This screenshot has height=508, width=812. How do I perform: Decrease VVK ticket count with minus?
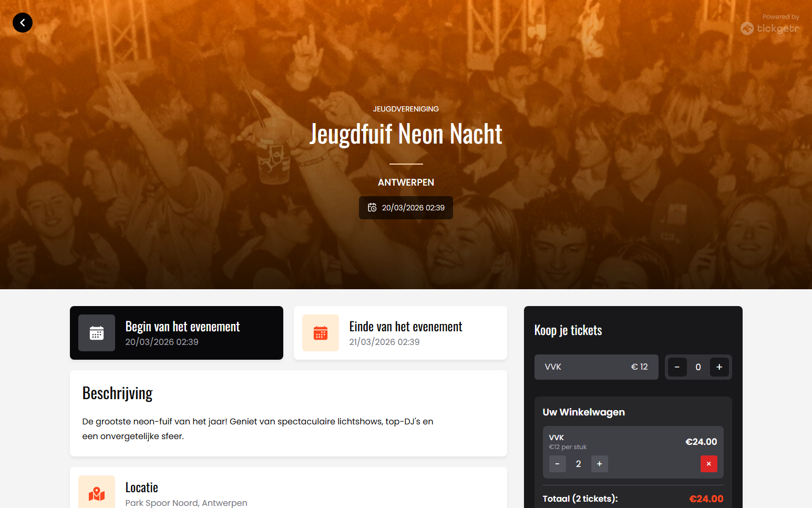677,367
